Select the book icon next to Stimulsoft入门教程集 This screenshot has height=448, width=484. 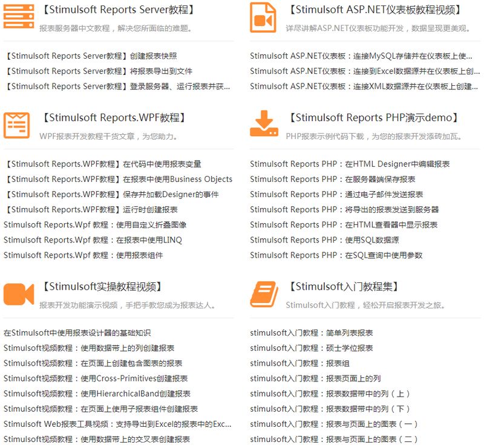tap(265, 295)
